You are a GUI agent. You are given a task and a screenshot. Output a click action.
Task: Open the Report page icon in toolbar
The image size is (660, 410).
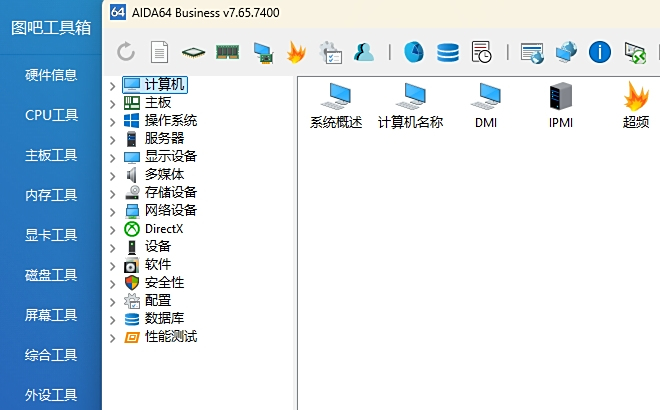pyautogui.click(x=159, y=52)
